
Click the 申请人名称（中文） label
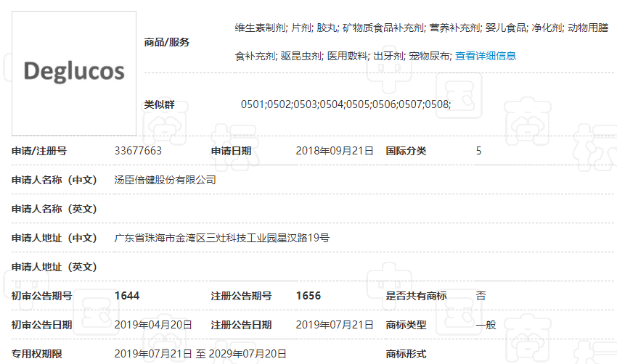[x=54, y=180]
